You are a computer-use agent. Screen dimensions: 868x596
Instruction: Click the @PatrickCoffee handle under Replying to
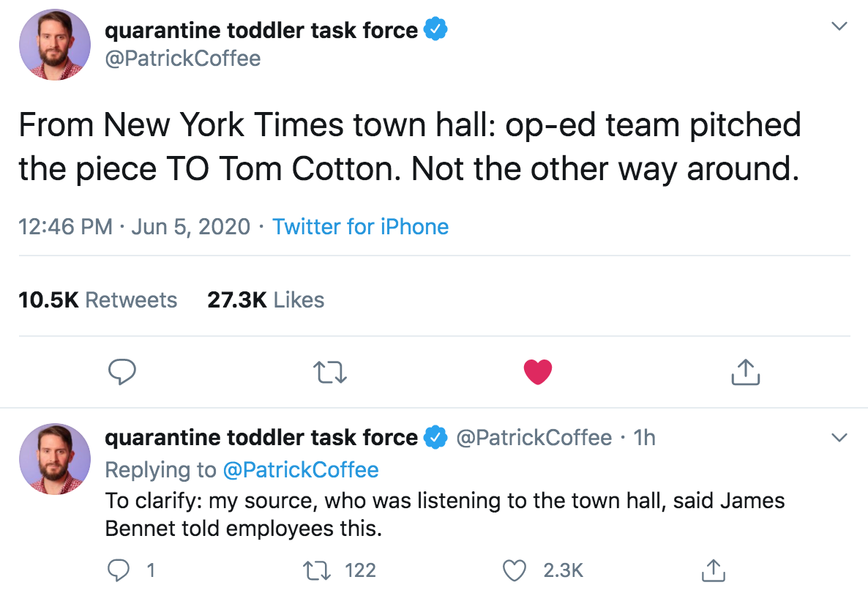click(x=300, y=469)
